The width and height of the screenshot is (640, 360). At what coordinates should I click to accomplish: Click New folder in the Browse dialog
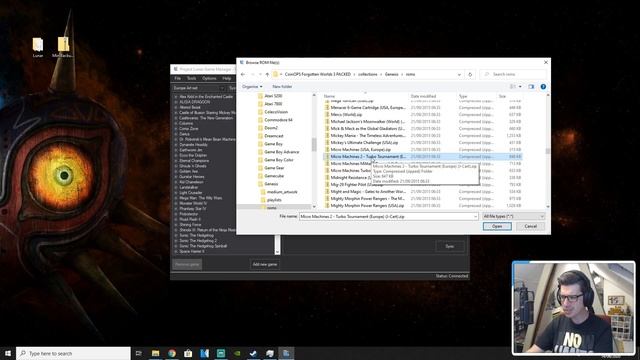point(282,87)
